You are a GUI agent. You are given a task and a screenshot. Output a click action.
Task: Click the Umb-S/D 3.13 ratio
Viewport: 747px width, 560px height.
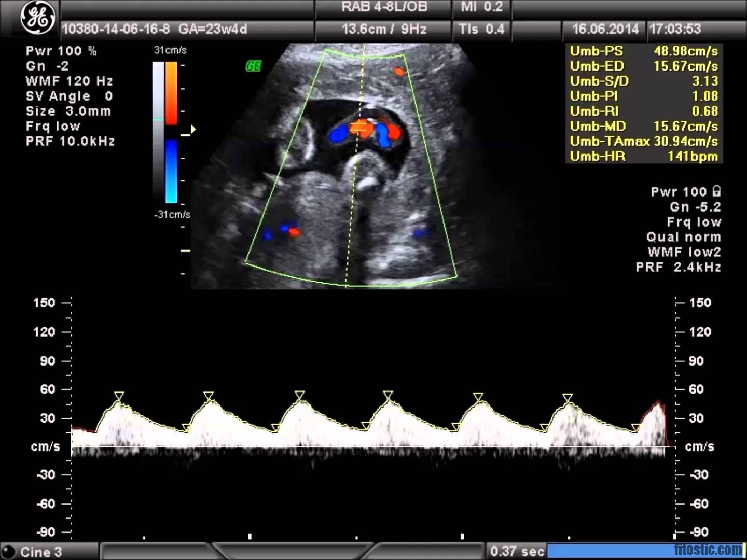pyautogui.click(x=644, y=81)
